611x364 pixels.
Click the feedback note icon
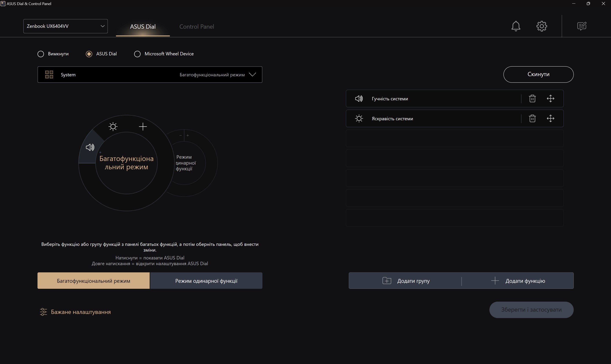click(x=582, y=26)
